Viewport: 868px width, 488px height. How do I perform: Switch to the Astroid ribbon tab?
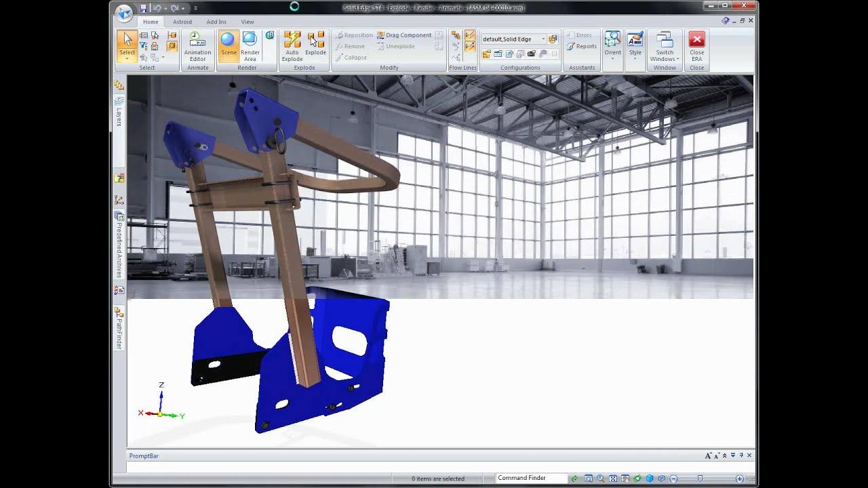point(182,22)
